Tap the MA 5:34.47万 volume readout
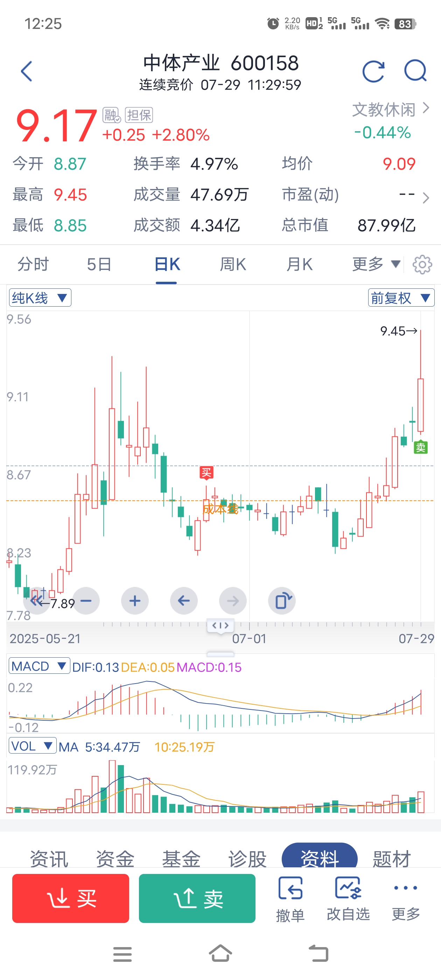 (99, 747)
